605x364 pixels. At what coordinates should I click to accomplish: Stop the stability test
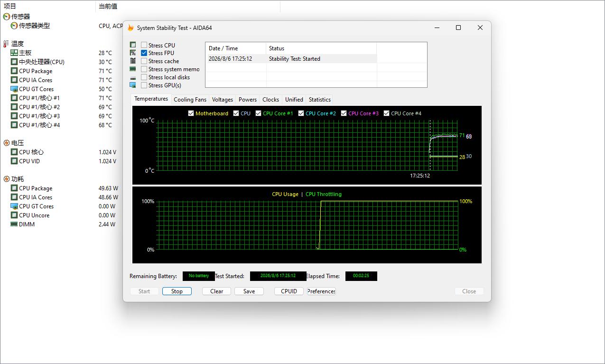pos(177,291)
